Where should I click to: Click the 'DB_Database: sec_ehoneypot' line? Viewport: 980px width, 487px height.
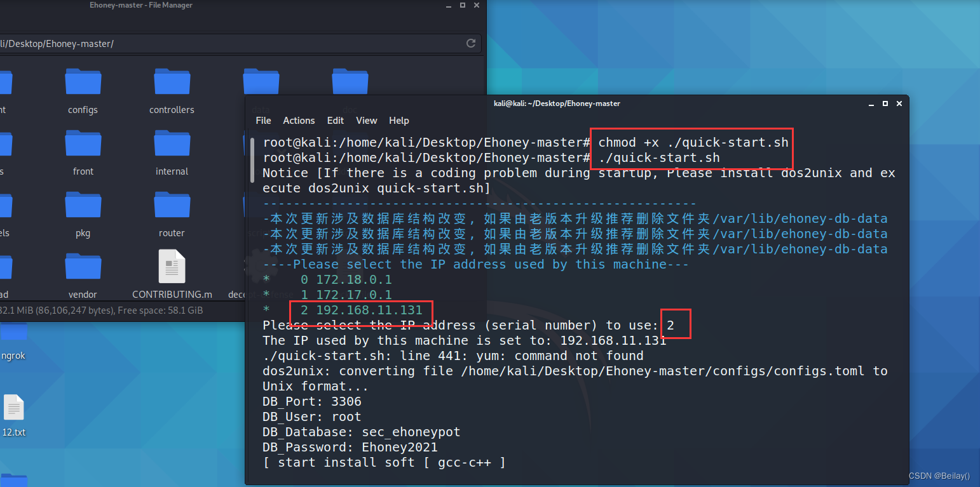362,432
